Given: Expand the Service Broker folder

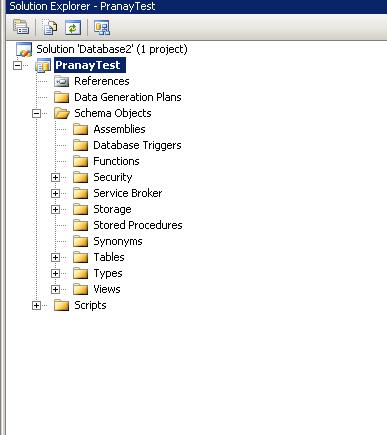Looking at the screenshot, I should [x=56, y=193].
